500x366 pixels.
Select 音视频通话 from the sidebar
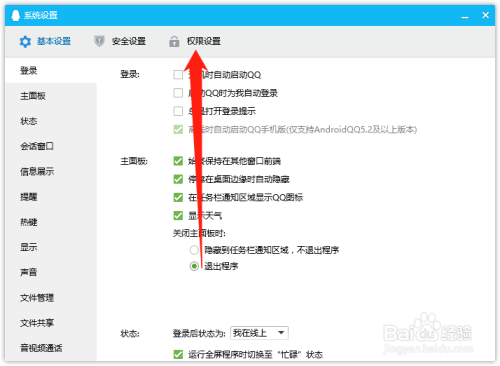tap(41, 348)
